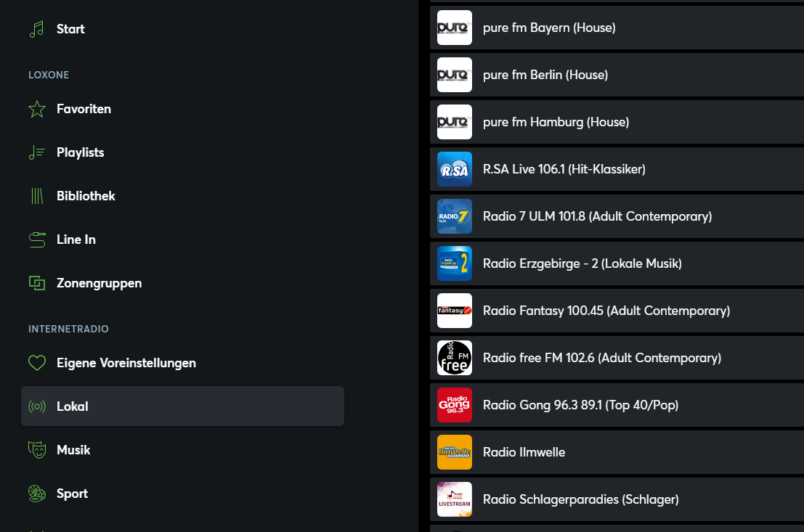
Task: Choose Radio Fantasy 100.45 station
Action: click(617, 311)
